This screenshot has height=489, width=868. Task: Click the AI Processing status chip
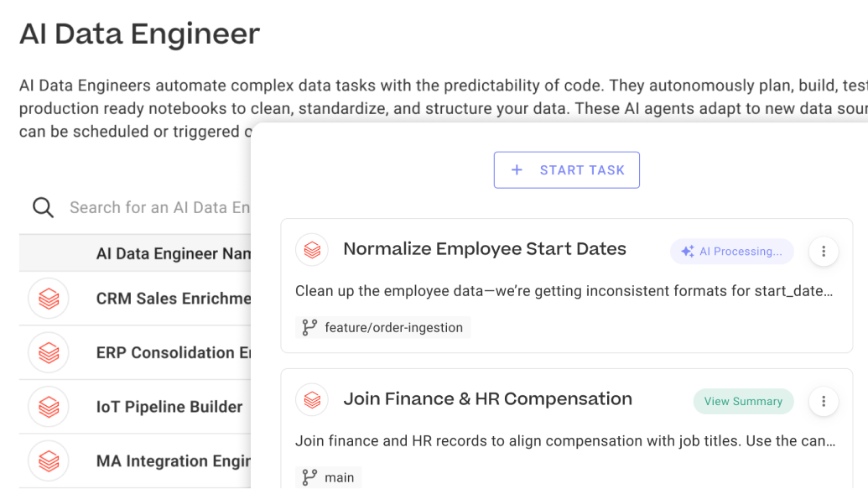click(x=731, y=251)
